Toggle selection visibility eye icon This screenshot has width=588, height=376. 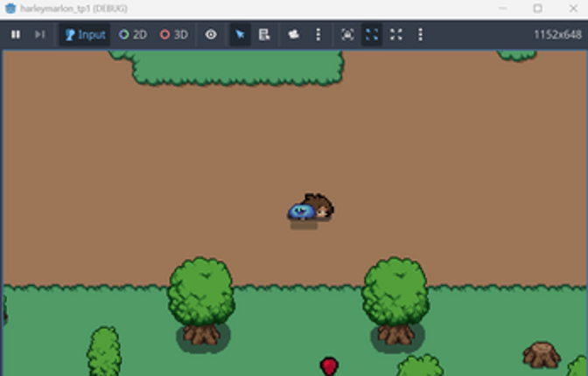(x=211, y=35)
